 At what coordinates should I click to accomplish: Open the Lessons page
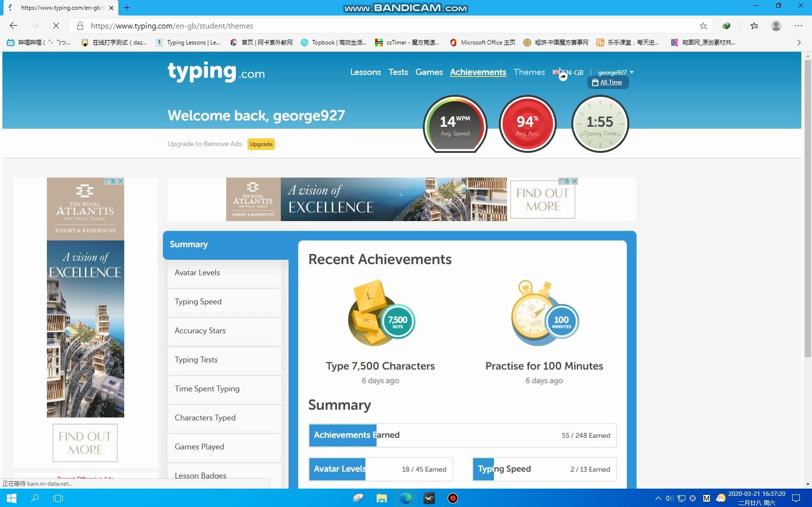click(x=365, y=72)
